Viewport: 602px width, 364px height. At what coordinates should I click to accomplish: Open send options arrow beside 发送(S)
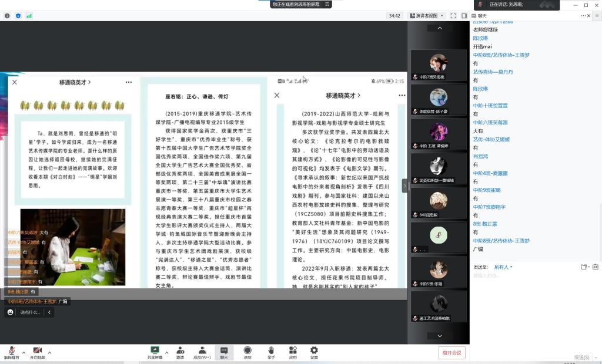596,357
